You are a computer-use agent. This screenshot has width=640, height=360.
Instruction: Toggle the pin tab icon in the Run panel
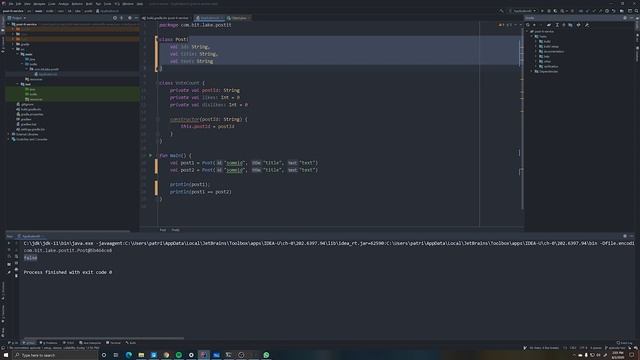tap(9, 272)
